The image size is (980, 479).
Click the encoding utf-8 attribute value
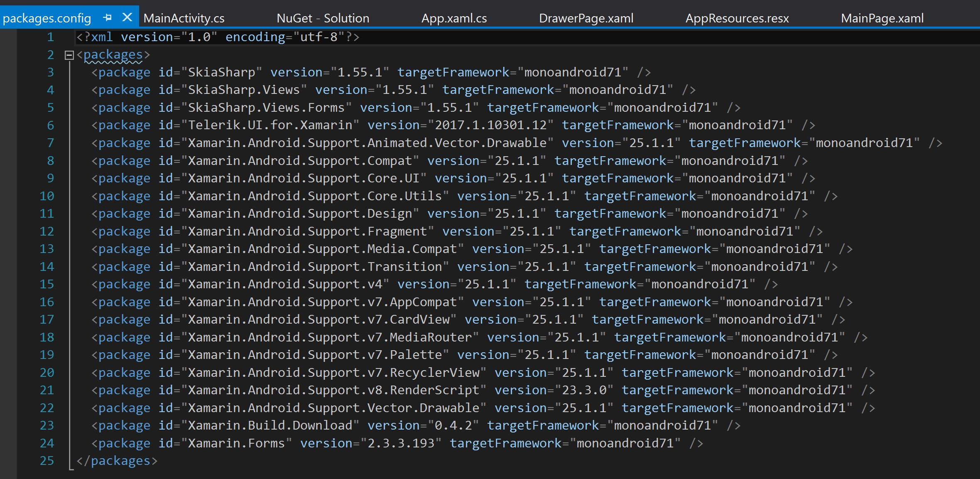[318, 37]
